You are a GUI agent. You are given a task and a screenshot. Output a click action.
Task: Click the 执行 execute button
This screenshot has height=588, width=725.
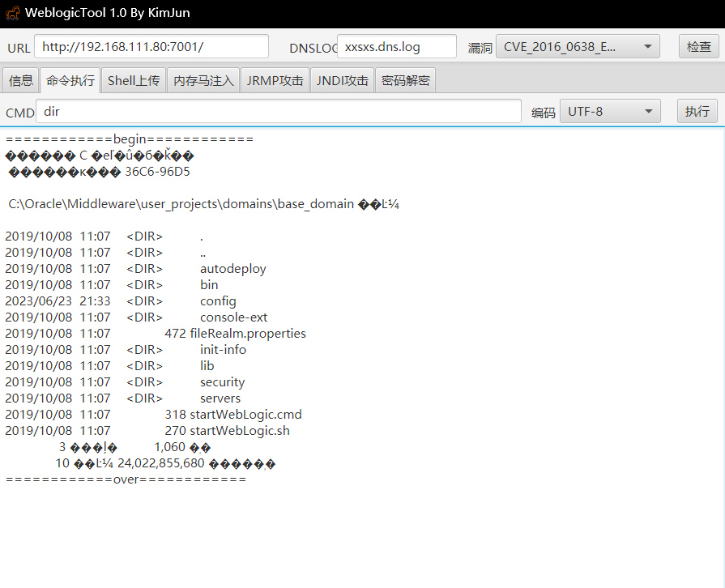[697, 112]
